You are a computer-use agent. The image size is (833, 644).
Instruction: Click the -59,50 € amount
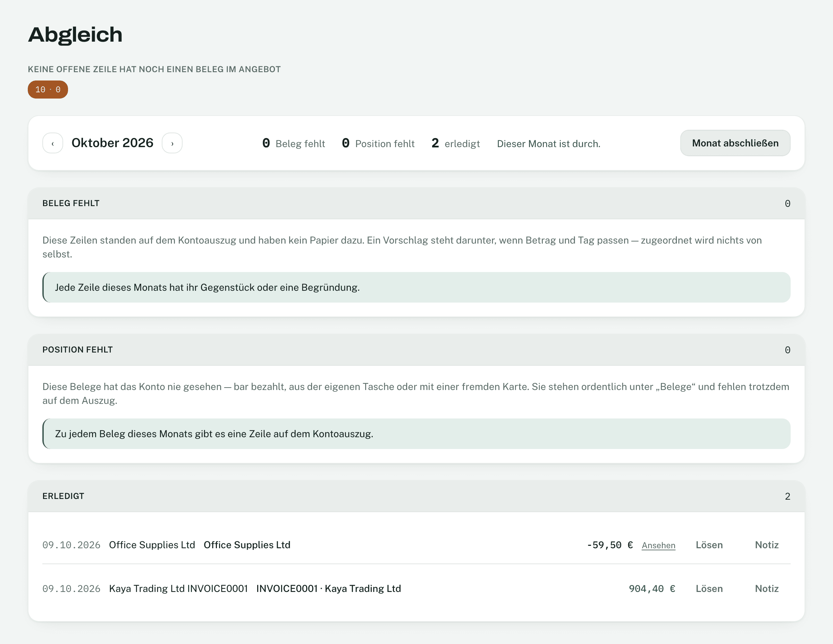[x=610, y=545]
